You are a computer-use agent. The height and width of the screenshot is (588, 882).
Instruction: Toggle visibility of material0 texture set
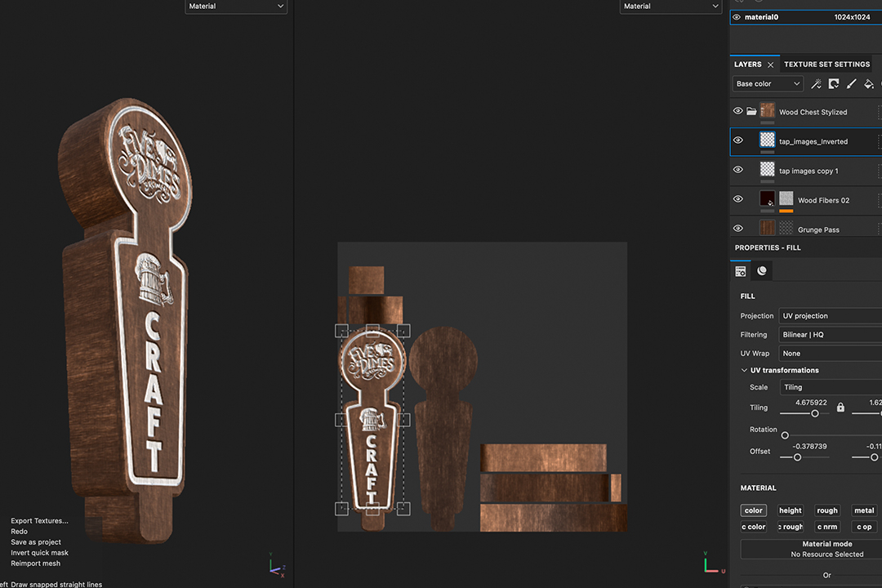tap(737, 17)
